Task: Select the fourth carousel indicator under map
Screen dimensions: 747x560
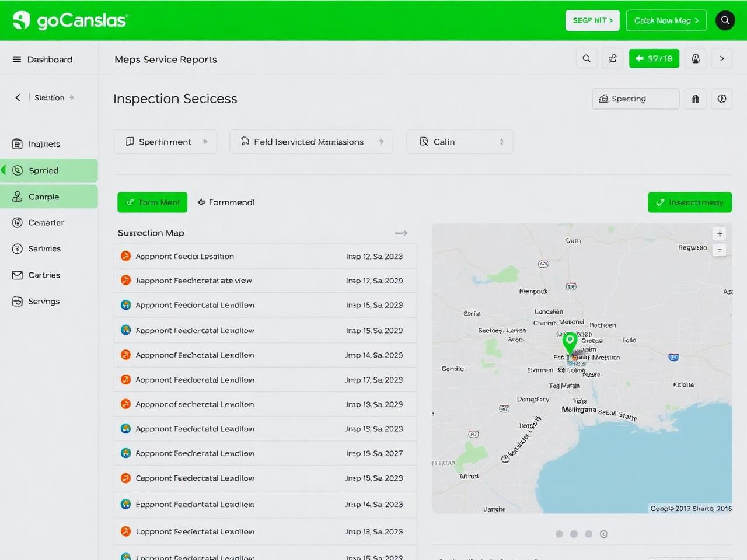Action: tap(603, 534)
